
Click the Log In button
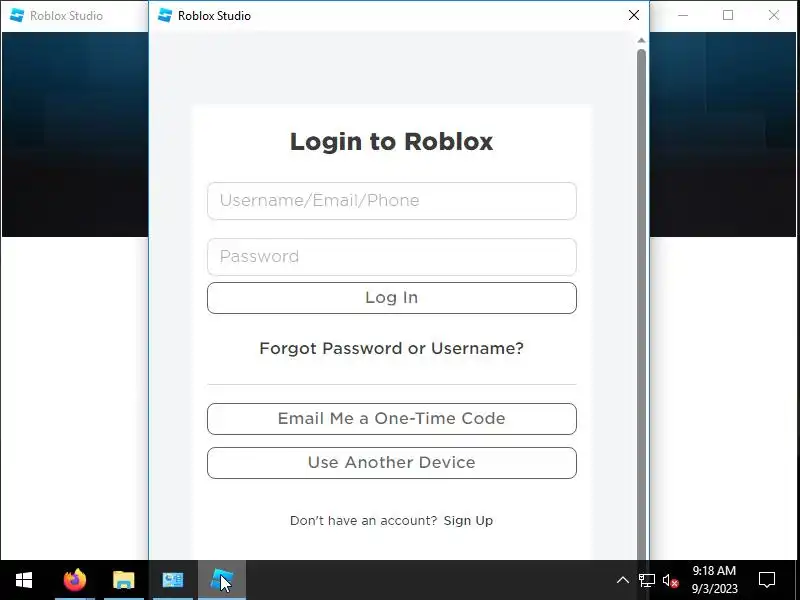click(392, 298)
